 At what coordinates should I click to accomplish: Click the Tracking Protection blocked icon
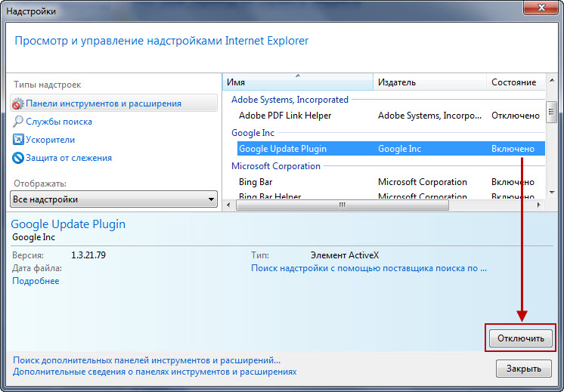click(x=18, y=158)
